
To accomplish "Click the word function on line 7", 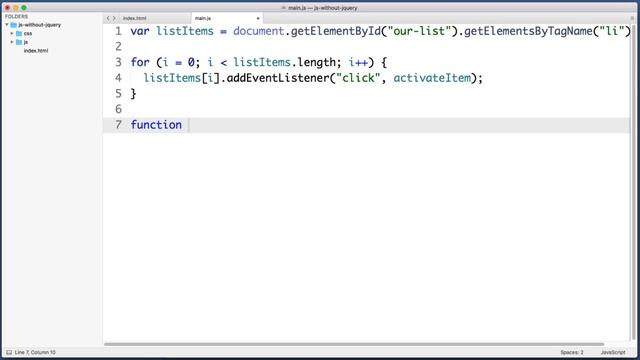I will click(156, 125).
